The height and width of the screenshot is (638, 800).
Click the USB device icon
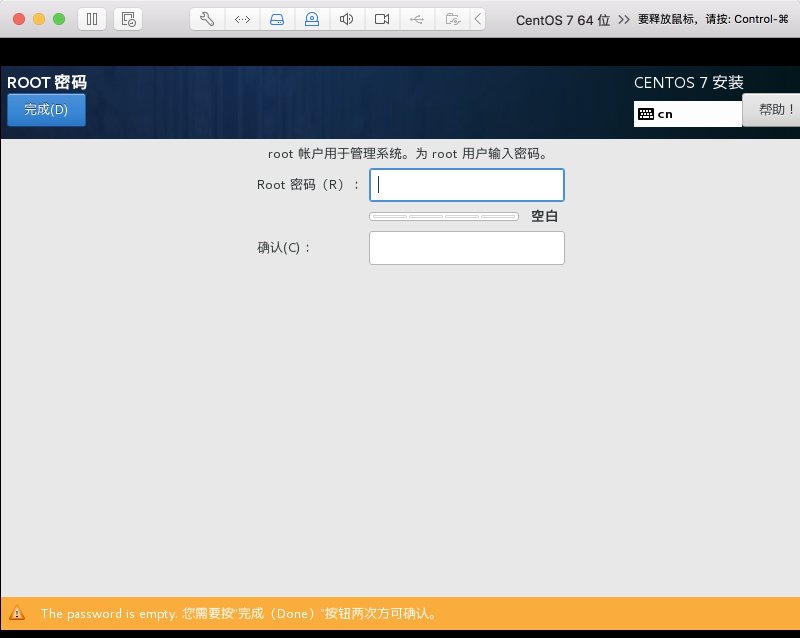pyautogui.click(x=417, y=19)
